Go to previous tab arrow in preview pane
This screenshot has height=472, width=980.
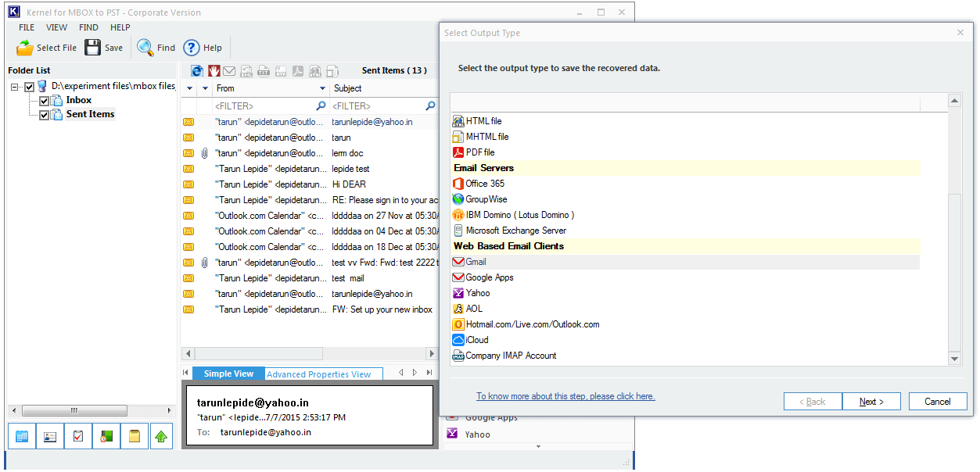coord(401,373)
